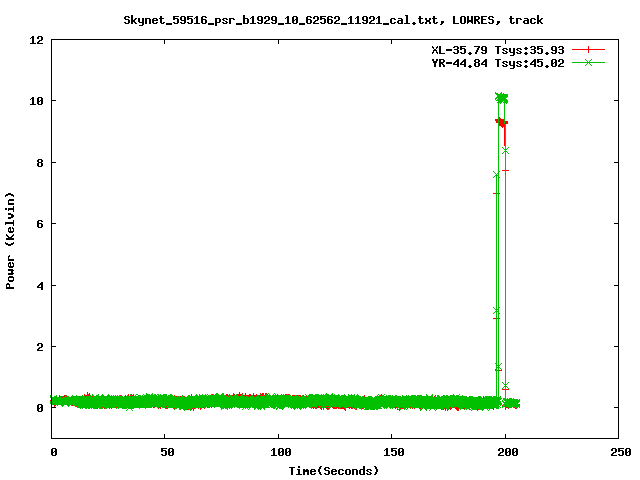This screenshot has width=640, height=480.
Task: Click x-axis tick label 200
Action: 507,452
